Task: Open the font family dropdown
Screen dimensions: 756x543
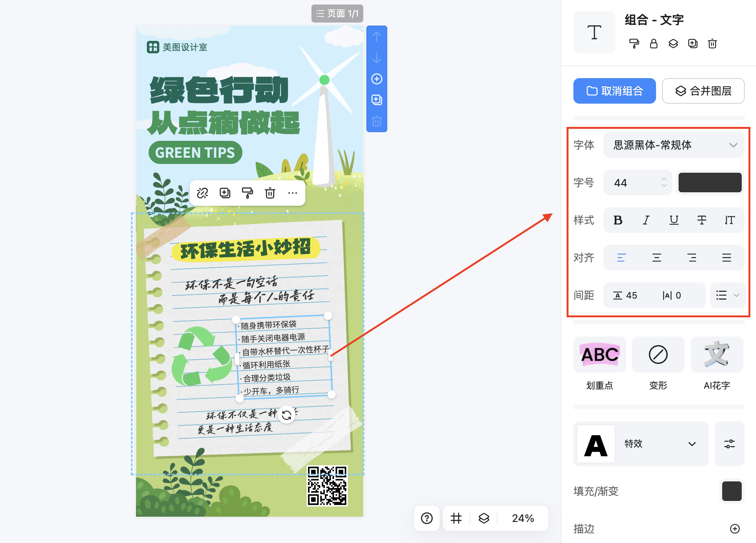Action: 673,145
